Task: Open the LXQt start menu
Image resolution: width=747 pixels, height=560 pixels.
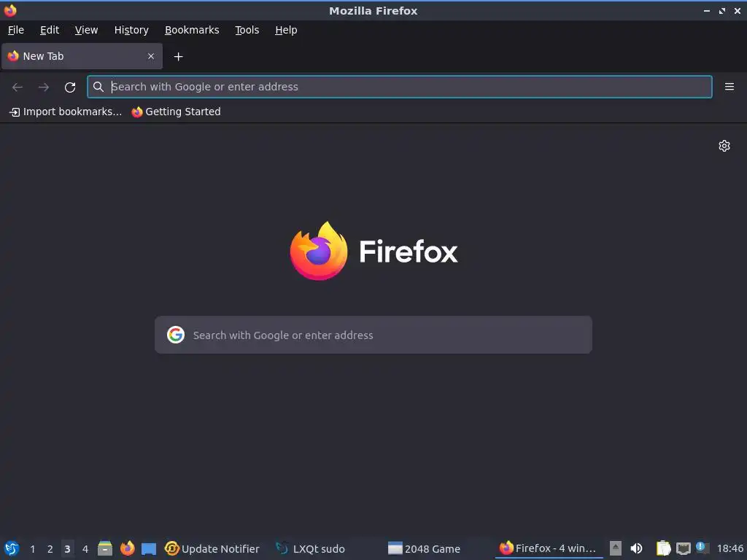Action: 12,548
